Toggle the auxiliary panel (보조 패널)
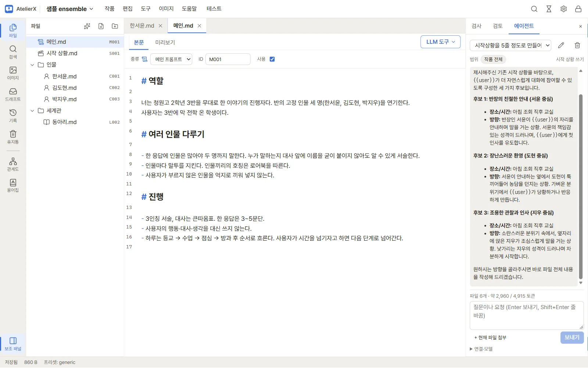 pos(13,344)
